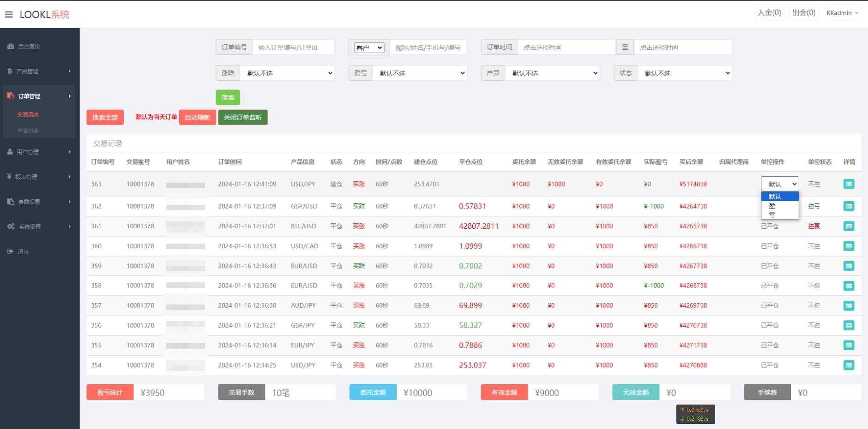868x429 pixels.
Task: Select 盈 option in open dropdown
Action: [772, 206]
